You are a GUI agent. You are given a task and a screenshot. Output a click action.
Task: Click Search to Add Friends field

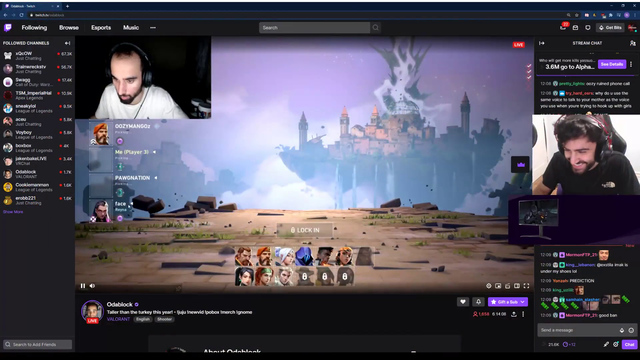[38, 344]
